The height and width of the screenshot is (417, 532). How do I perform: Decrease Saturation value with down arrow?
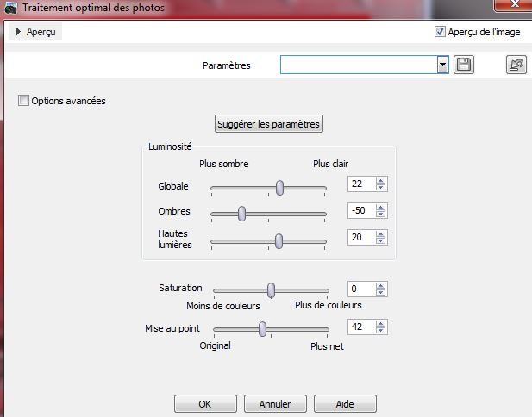[381, 293]
